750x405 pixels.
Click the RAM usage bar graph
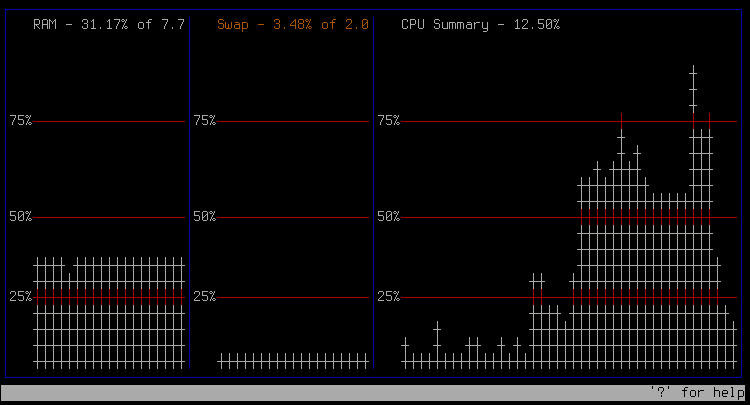pos(109,313)
